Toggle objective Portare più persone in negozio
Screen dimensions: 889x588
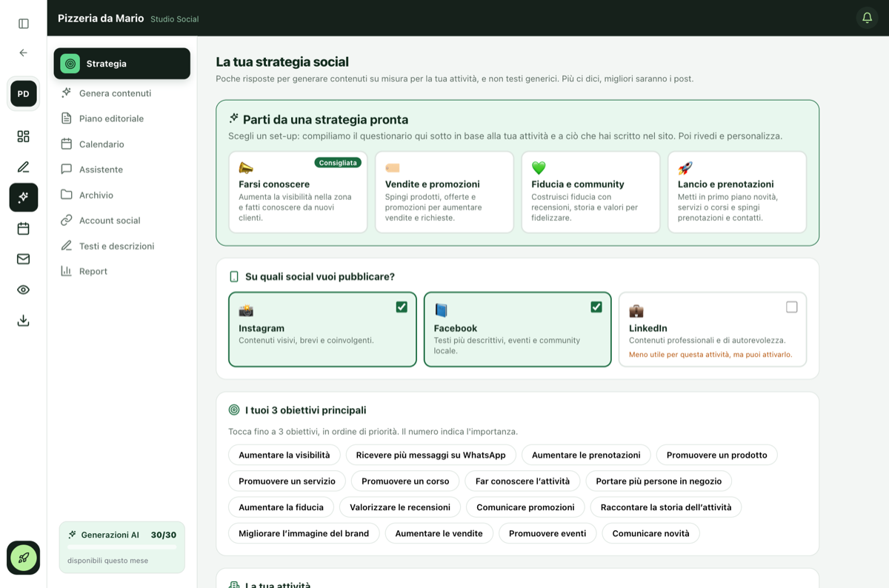coord(659,481)
